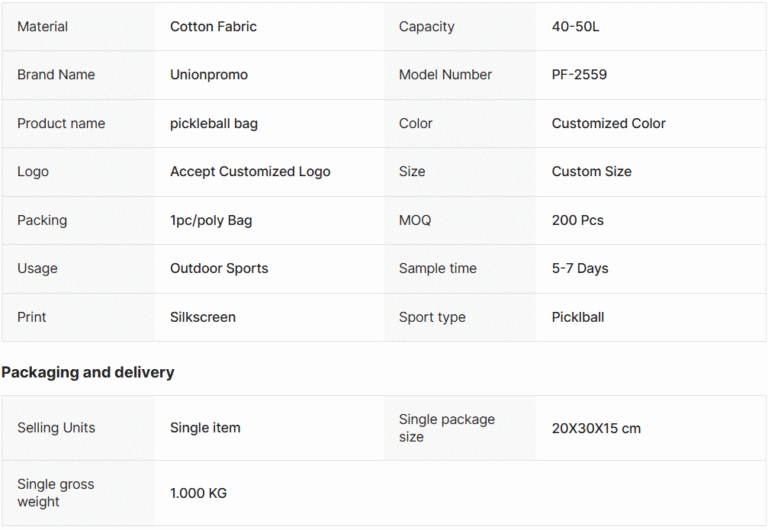Select the 1.000 KG gross weight
This screenshot has width=768, height=530.
[x=198, y=493]
